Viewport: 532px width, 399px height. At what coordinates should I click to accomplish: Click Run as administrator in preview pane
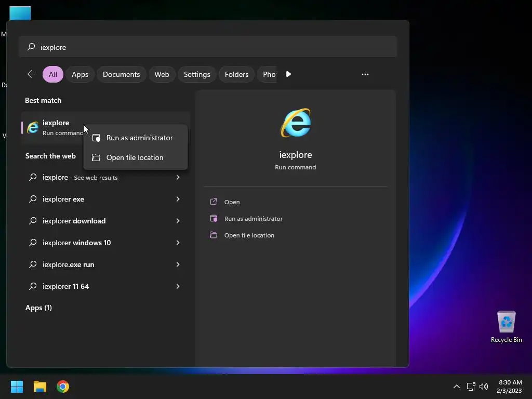click(x=254, y=219)
